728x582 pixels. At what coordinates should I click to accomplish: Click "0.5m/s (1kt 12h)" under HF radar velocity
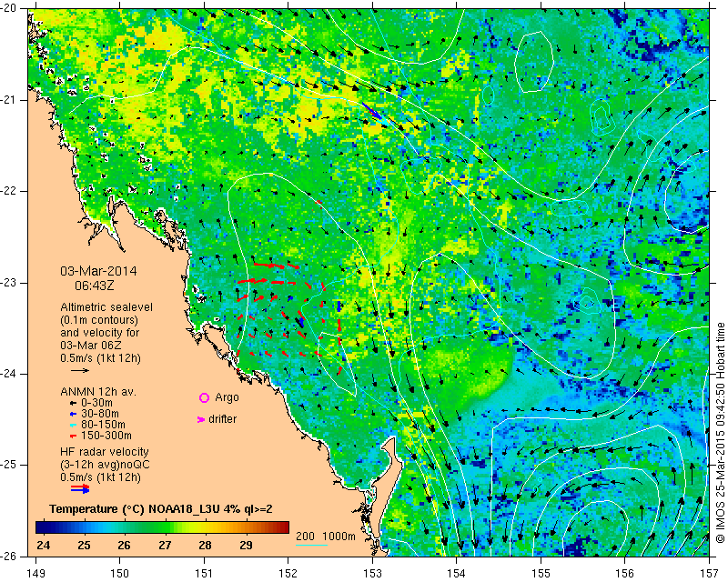click(100, 477)
